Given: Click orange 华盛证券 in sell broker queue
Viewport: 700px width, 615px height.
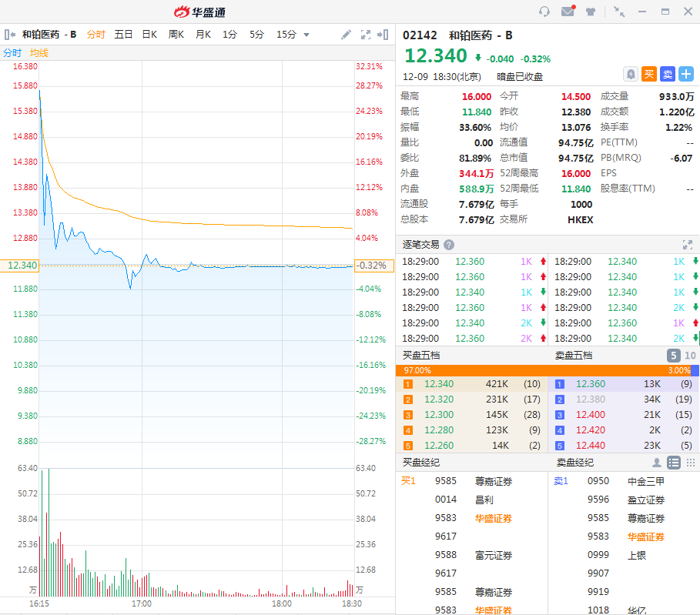Looking at the screenshot, I should 646,537.
